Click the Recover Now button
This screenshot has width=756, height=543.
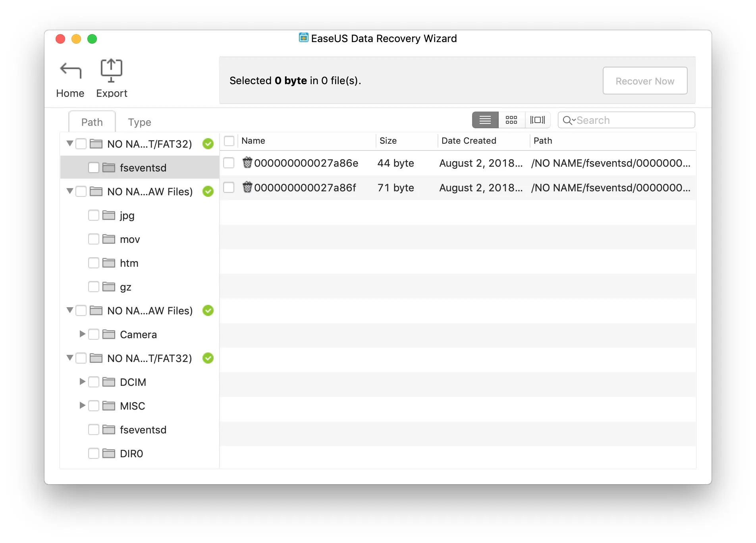[645, 81]
